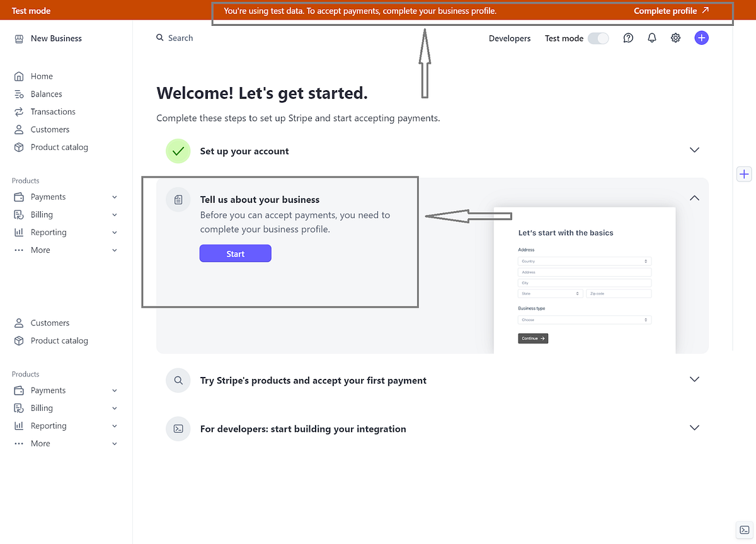The width and height of the screenshot is (756, 544).
Task: Select the Balances icon in sidebar
Action: tap(19, 94)
